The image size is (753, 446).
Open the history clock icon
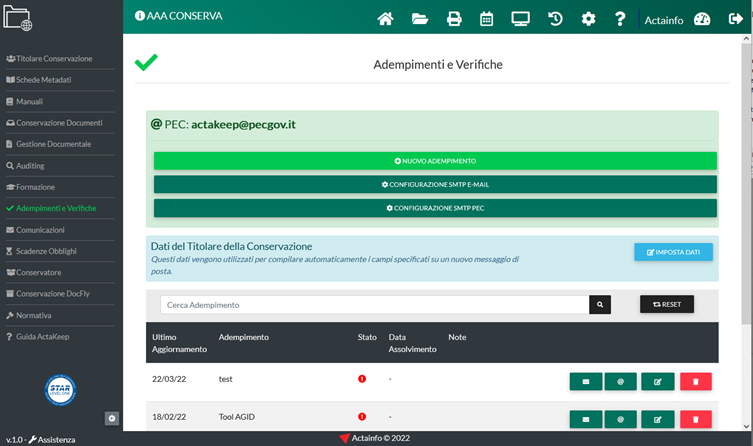555,18
